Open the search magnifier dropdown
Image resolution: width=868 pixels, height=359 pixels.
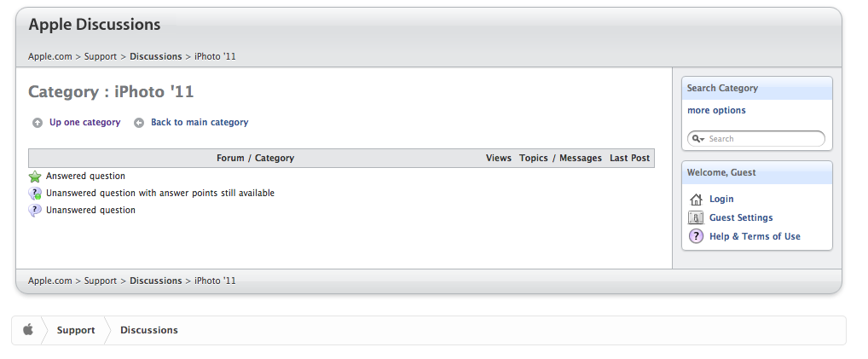pos(697,139)
